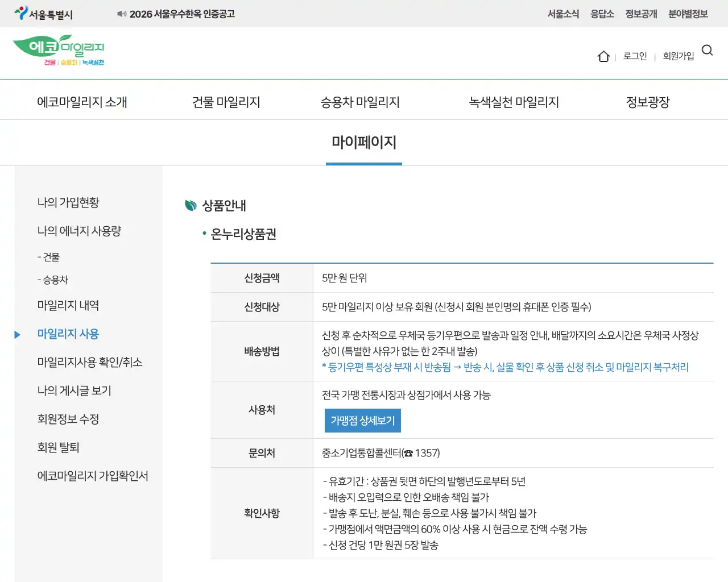The image size is (728, 582).
Task: Open 정보광장 menu
Action: (x=648, y=102)
